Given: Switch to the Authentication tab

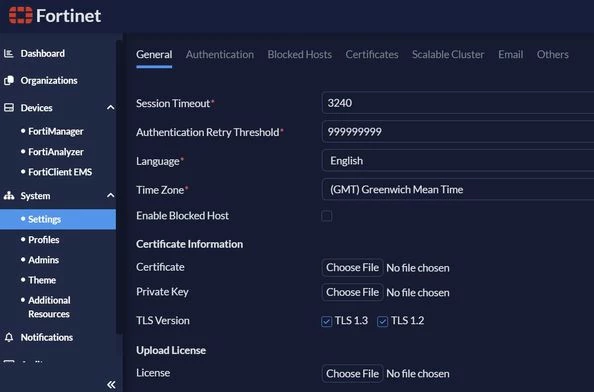Looking at the screenshot, I should tap(220, 55).
